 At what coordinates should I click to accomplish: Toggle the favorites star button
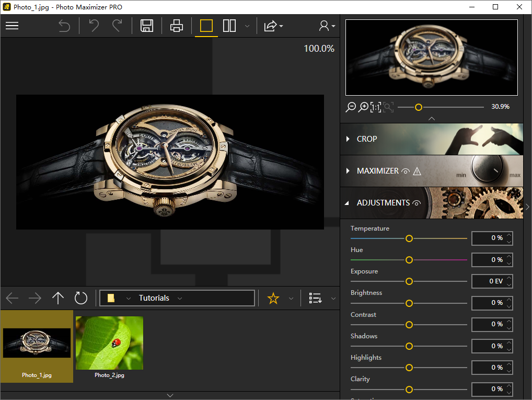(x=273, y=298)
